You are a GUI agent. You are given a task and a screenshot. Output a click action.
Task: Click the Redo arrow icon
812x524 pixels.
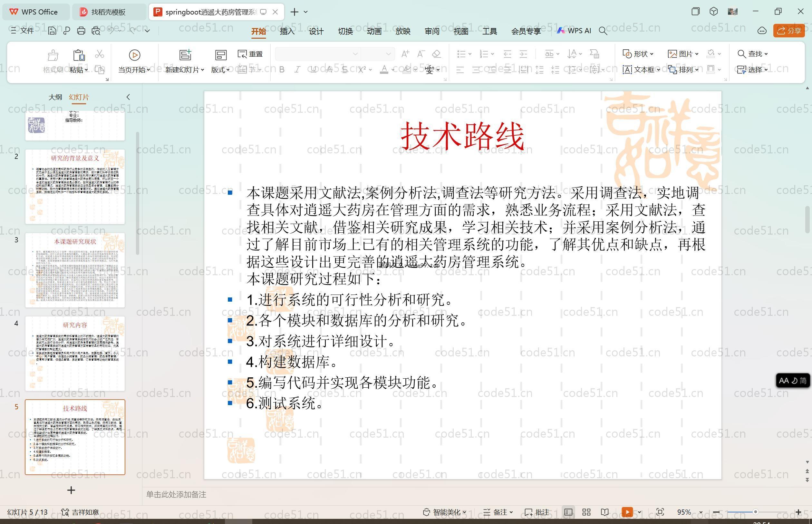[x=133, y=31]
